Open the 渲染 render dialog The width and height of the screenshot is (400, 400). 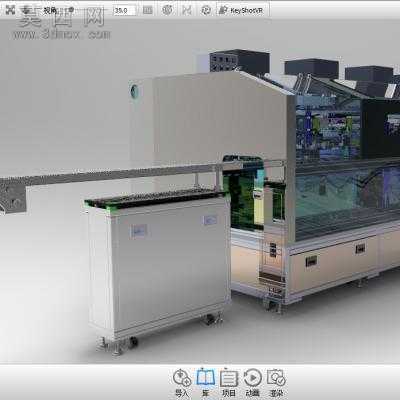point(276,383)
